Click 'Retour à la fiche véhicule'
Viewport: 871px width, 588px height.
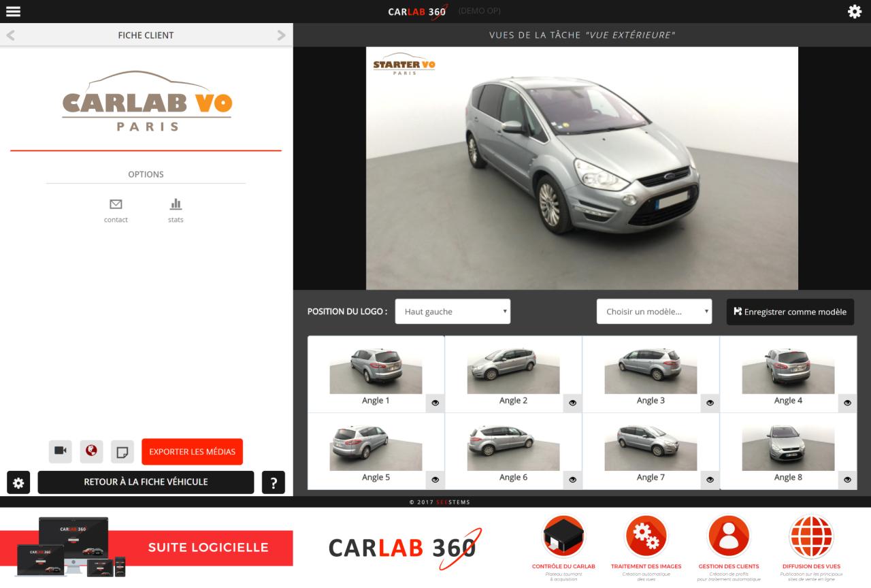tap(146, 483)
